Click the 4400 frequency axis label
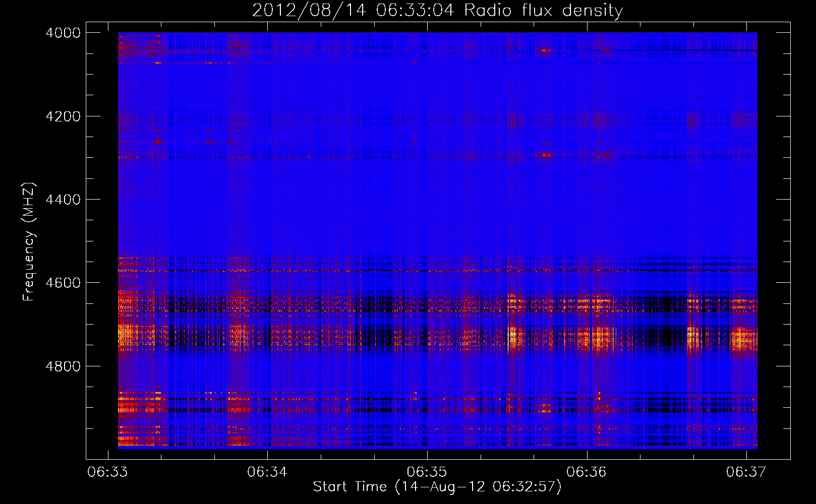This screenshot has height=504, width=816. coord(63,200)
